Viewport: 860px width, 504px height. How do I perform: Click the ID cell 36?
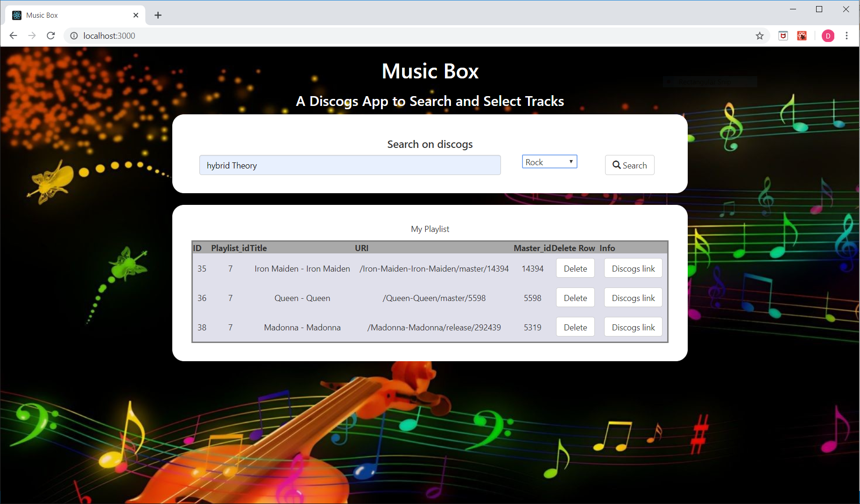pos(202,298)
